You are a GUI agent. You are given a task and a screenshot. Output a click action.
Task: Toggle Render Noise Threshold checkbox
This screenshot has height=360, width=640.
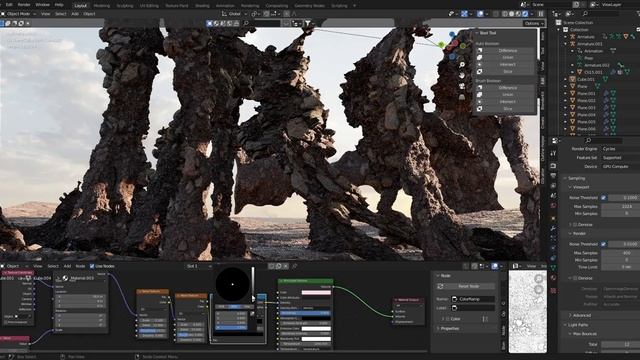coord(603,244)
